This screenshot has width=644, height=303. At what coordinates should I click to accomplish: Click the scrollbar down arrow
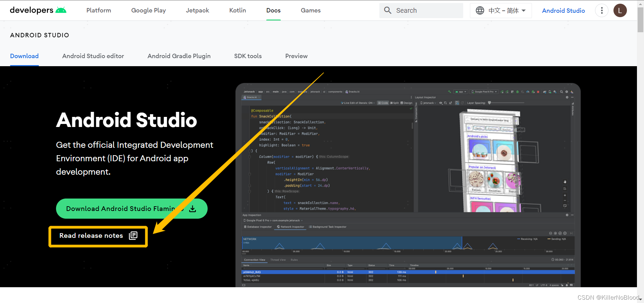[x=640, y=299]
